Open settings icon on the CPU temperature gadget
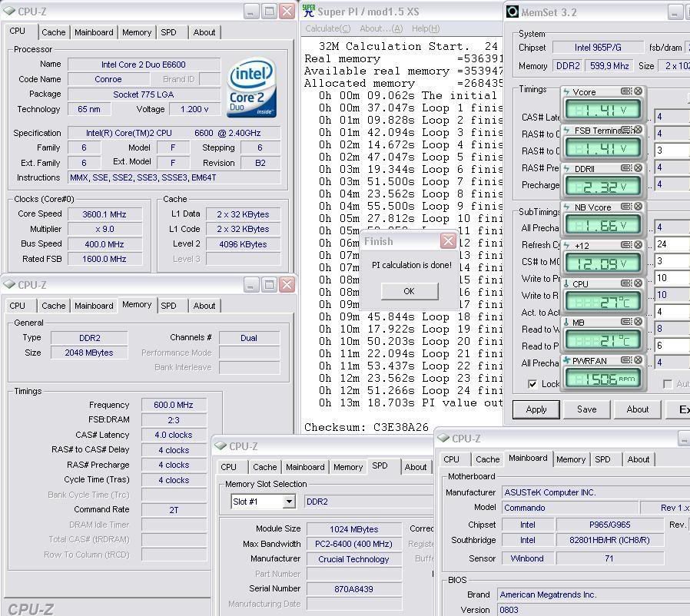This screenshot has width=690, height=616. pyautogui.click(x=627, y=283)
